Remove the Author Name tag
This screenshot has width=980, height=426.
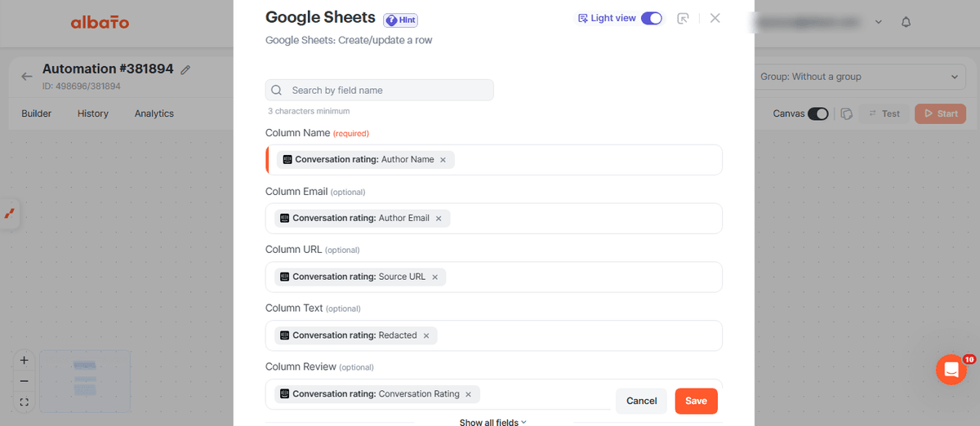pyautogui.click(x=443, y=160)
